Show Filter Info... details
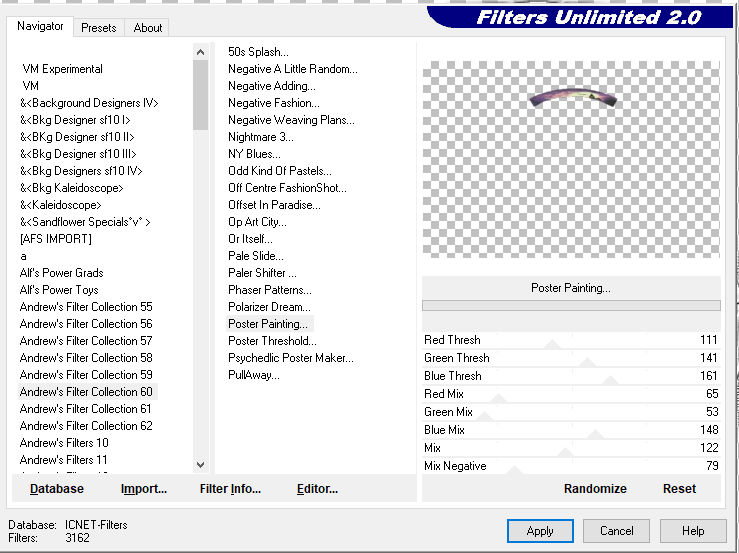Image resolution: width=739 pixels, height=553 pixels. point(230,489)
